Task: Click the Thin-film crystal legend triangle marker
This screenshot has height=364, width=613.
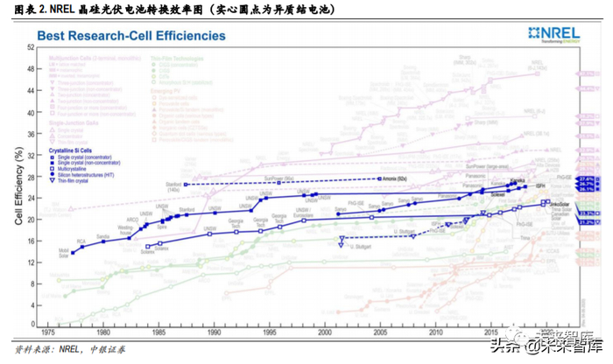Action: [x=53, y=181]
